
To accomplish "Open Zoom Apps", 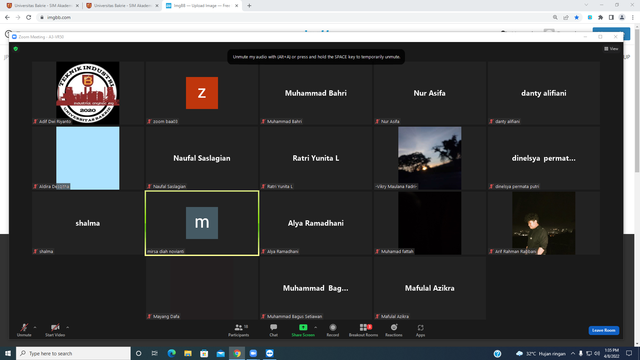I will (x=420, y=330).
